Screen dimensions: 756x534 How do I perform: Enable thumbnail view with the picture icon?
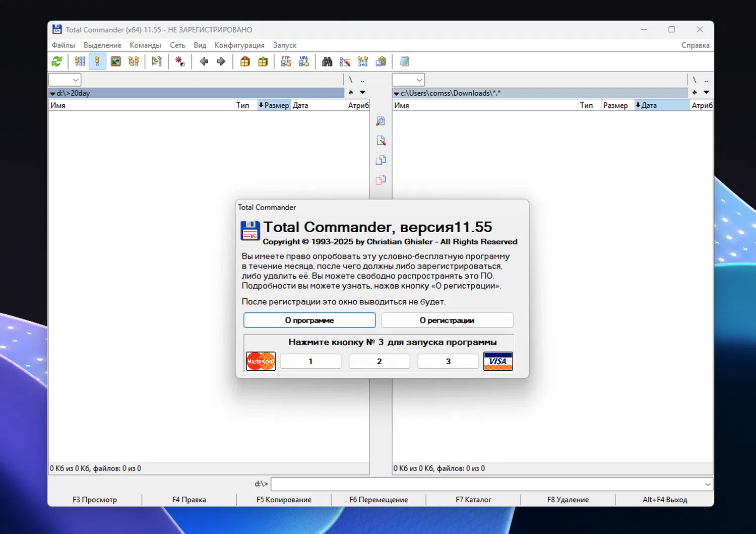click(115, 61)
